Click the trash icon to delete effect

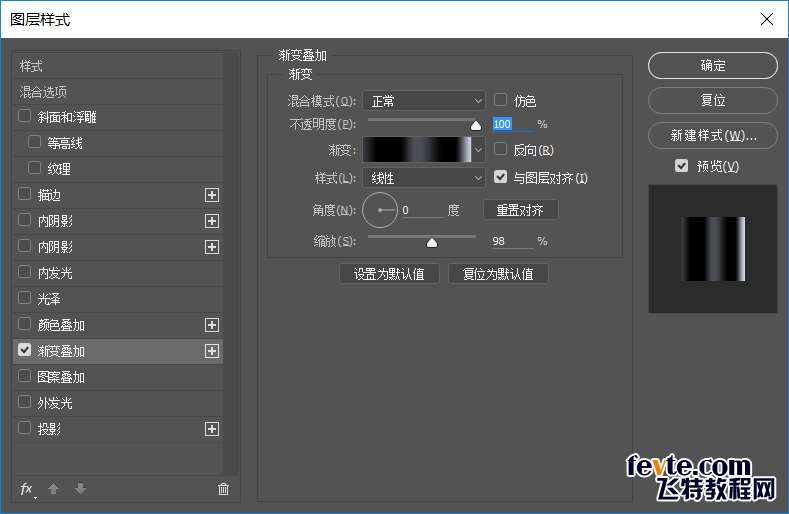click(x=223, y=489)
